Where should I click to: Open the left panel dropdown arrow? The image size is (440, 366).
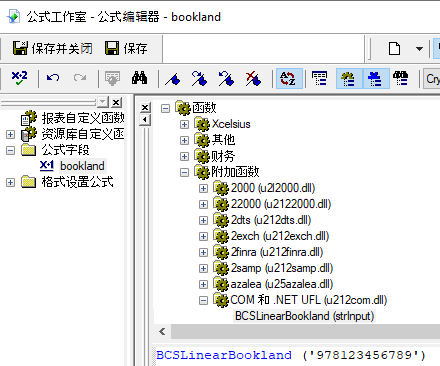pos(103,102)
